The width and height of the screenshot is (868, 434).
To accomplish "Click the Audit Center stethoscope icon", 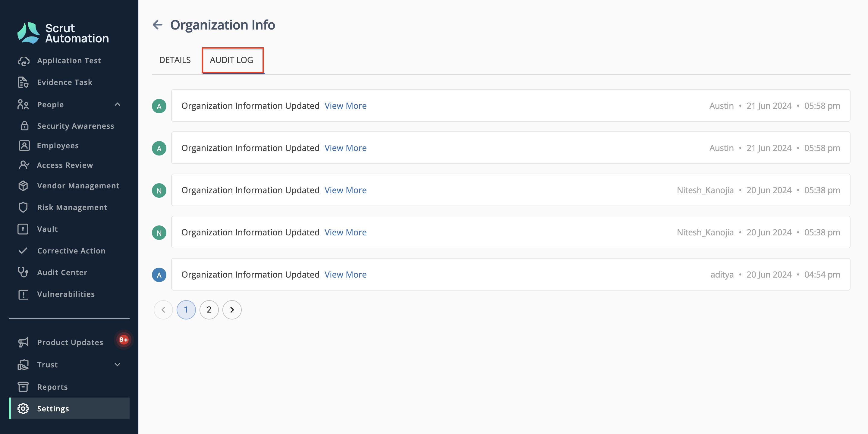I will point(23,272).
